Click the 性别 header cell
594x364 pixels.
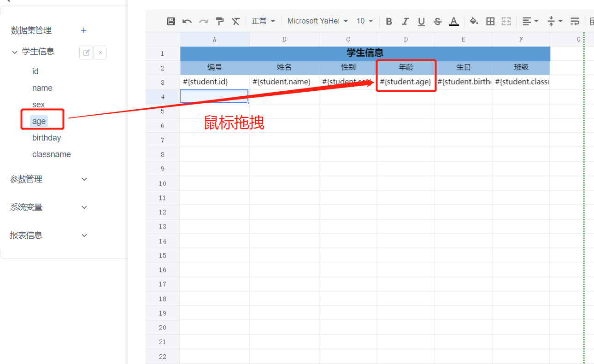pos(348,68)
